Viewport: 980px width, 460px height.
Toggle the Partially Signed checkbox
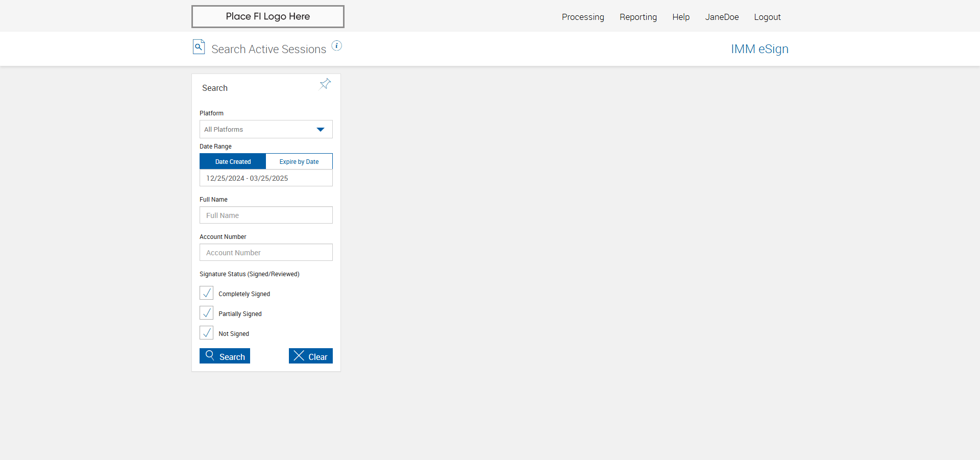[x=206, y=313]
